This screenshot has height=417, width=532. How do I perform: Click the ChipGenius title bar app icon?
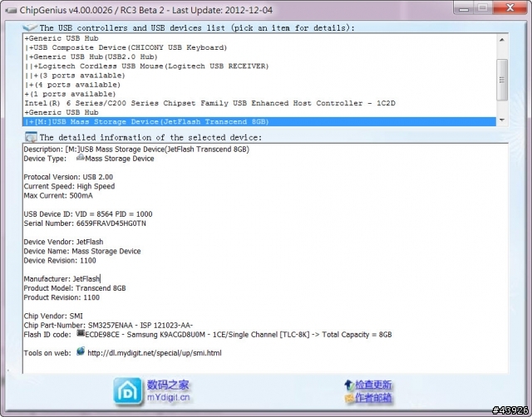point(11,11)
